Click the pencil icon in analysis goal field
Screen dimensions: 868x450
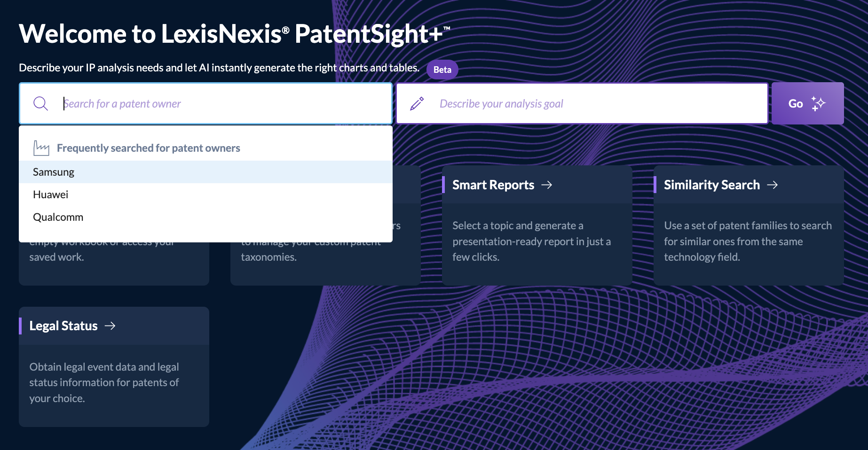click(417, 104)
